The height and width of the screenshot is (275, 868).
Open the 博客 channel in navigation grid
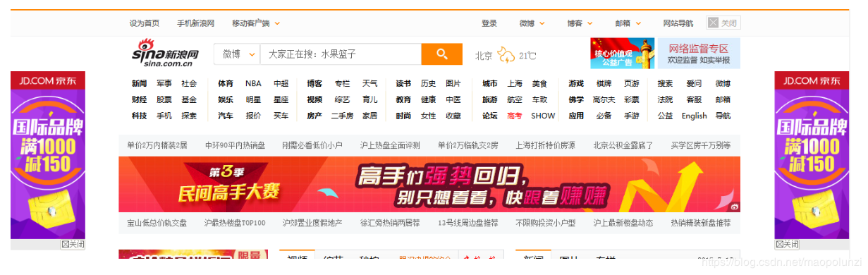point(314,83)
